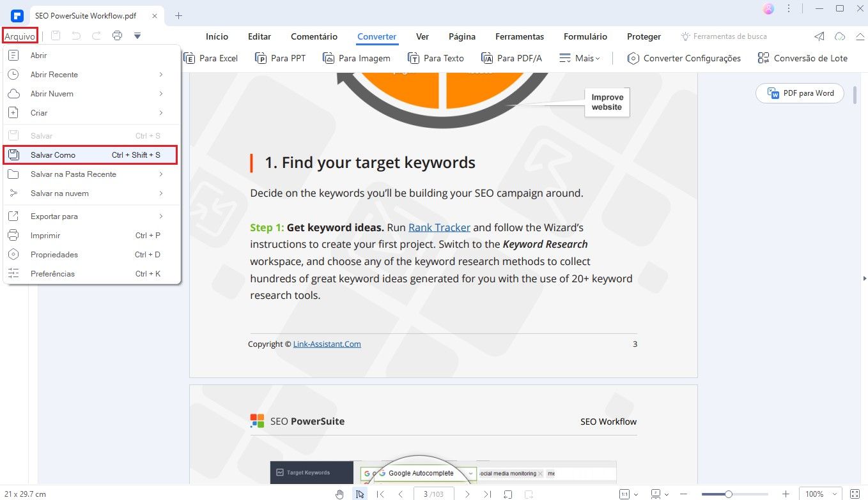Enter full screen mode
The width and height of the screenshot is (868, 500).
click(x=855, y=494)
